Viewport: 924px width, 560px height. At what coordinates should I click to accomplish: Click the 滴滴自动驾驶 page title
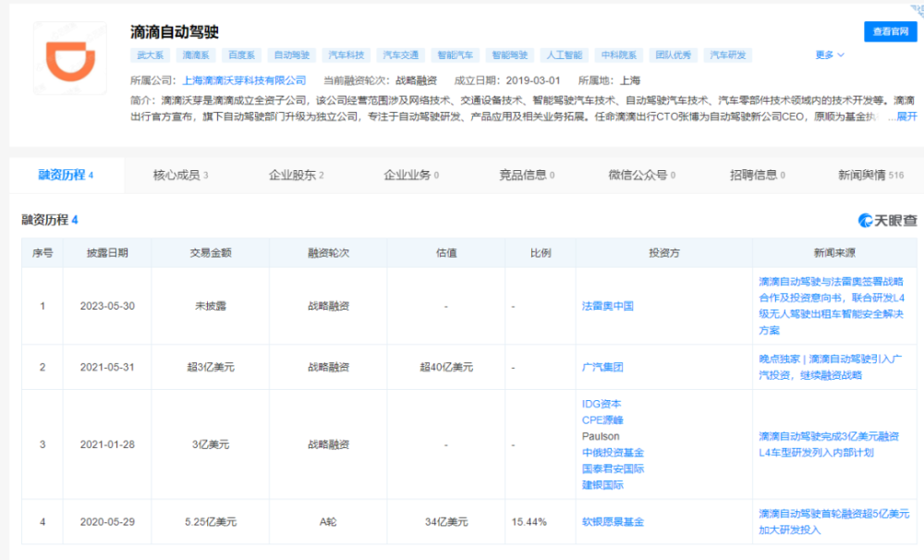[x=175, y=31]
